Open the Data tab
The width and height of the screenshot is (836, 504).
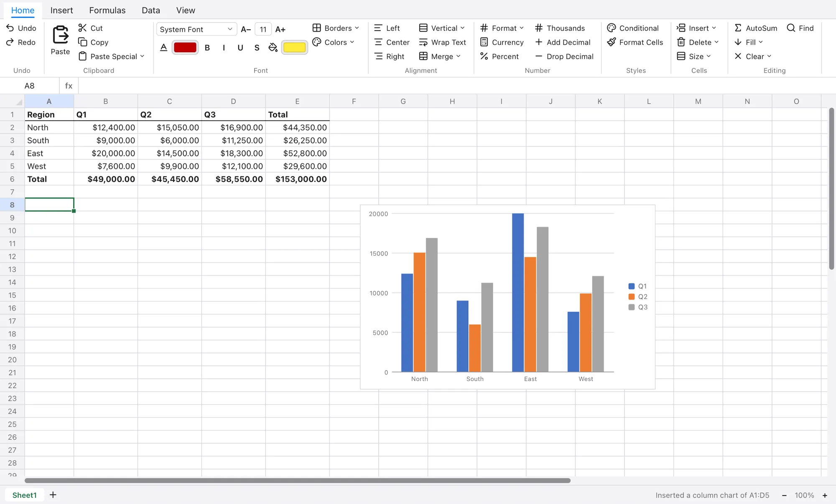click(151, 10)
